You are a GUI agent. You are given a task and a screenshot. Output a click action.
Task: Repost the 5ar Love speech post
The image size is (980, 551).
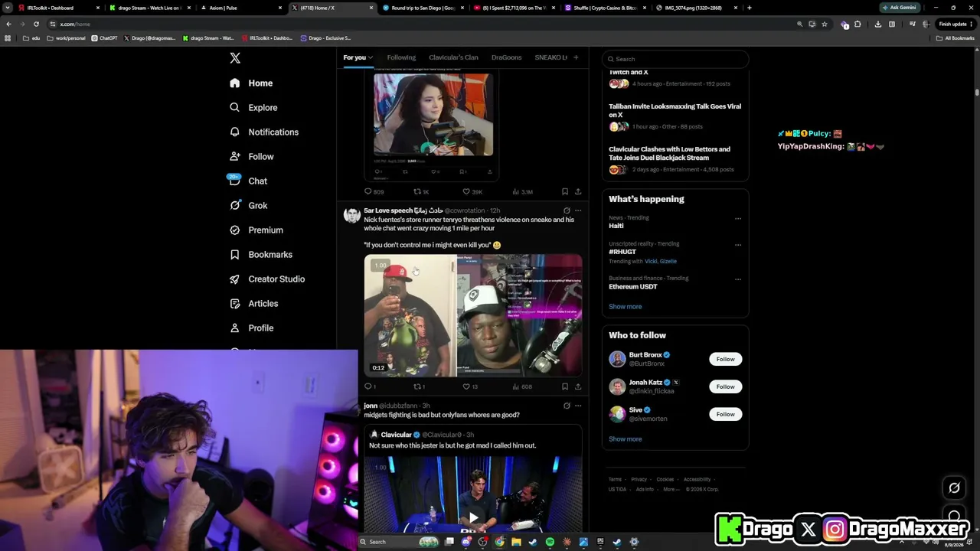[418, 386]
